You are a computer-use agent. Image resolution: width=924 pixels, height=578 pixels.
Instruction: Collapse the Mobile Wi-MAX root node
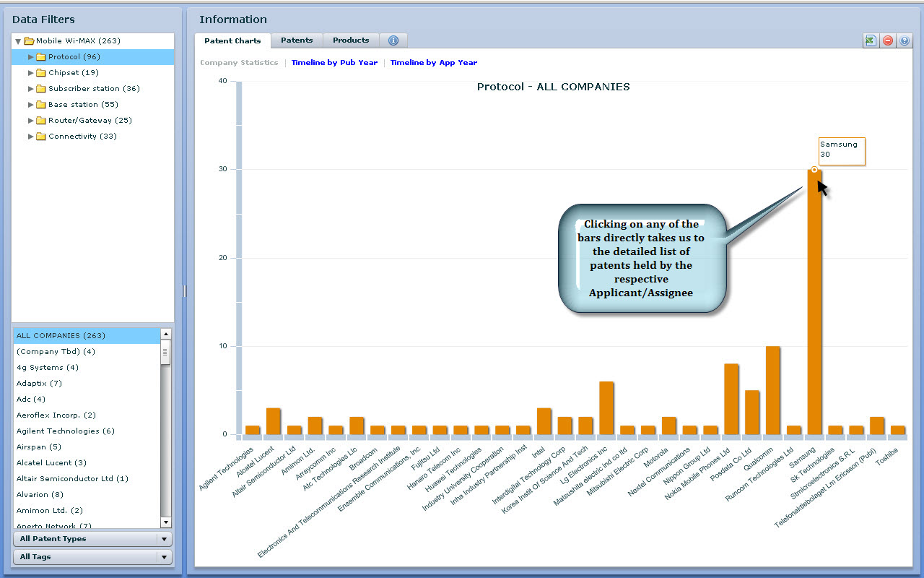pos(18,41)
